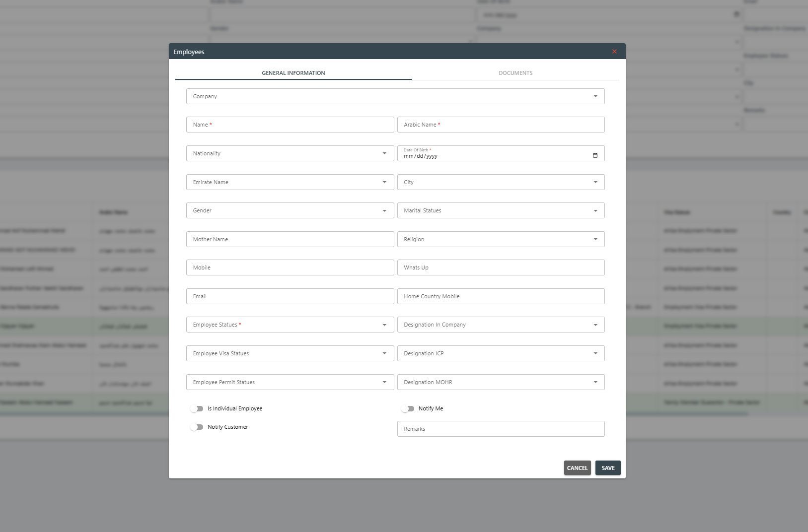Screen dimensions: 808x532
Task: Click the Nationality dropdown arrow icon
Action: pyautogui.click(x=384, y=153)
